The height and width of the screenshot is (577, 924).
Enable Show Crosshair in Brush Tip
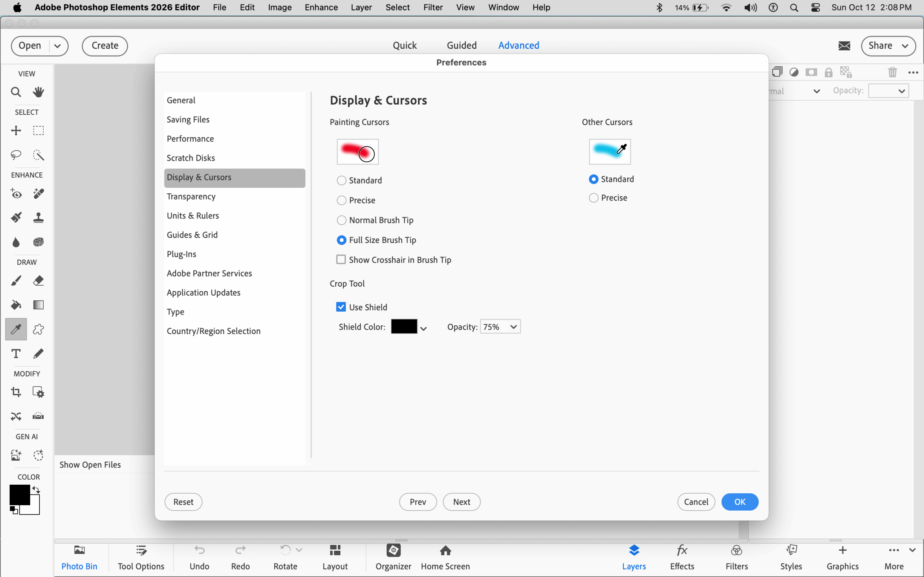pos(341,259)
